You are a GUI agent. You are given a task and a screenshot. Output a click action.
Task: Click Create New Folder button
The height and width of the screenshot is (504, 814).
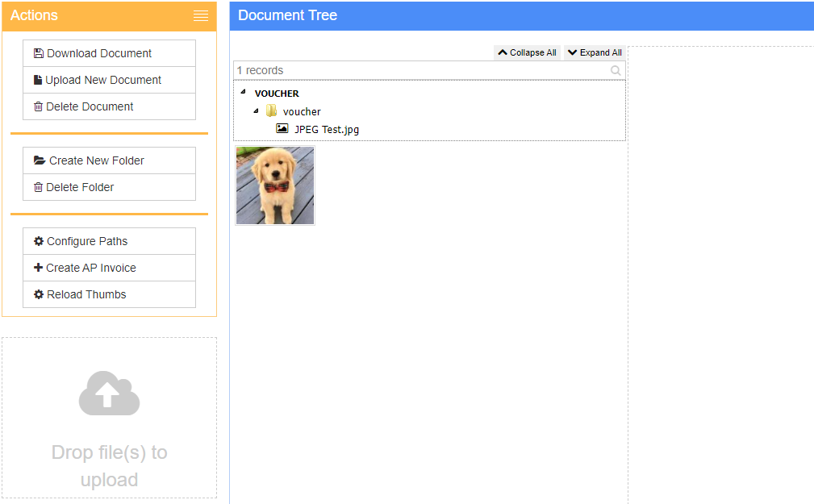[x=109, y=160]
